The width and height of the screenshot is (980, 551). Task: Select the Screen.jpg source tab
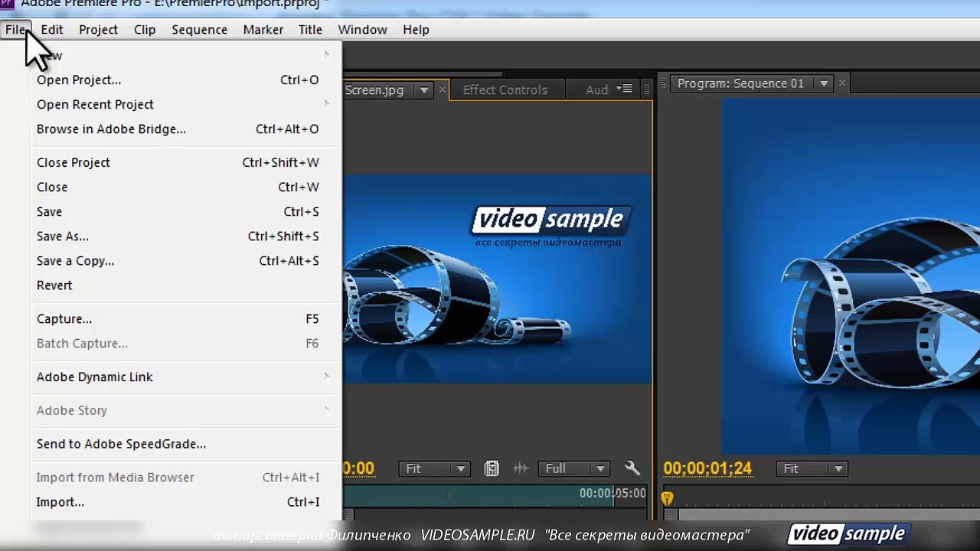[x=374, y=90]
